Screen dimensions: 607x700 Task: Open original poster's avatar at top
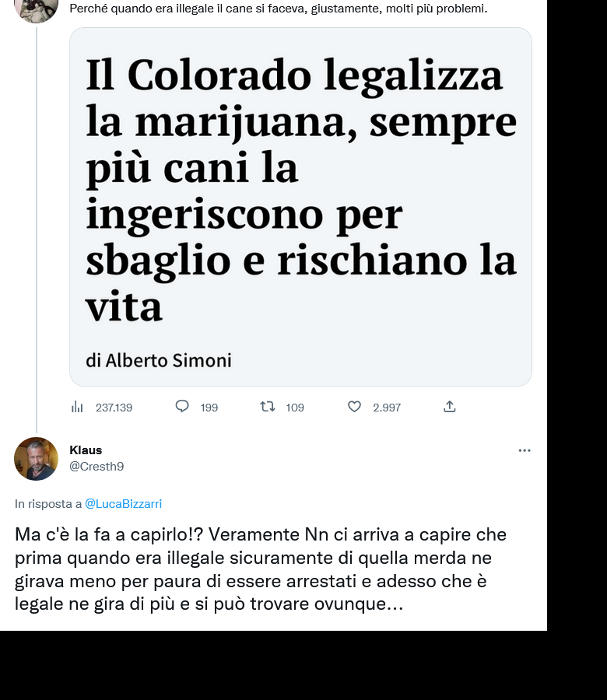tap(36, 10)
